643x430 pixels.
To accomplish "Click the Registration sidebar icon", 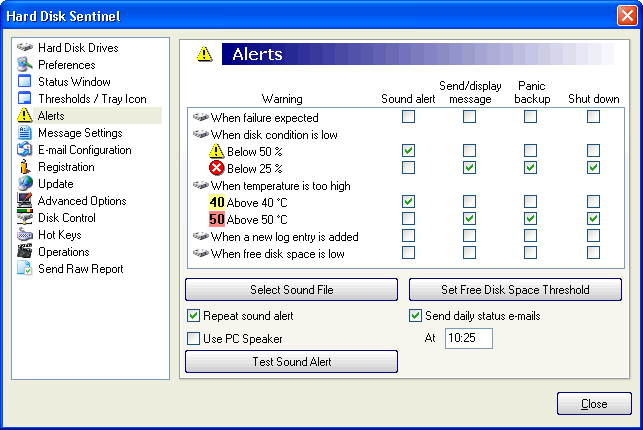I will coord(25,166).
